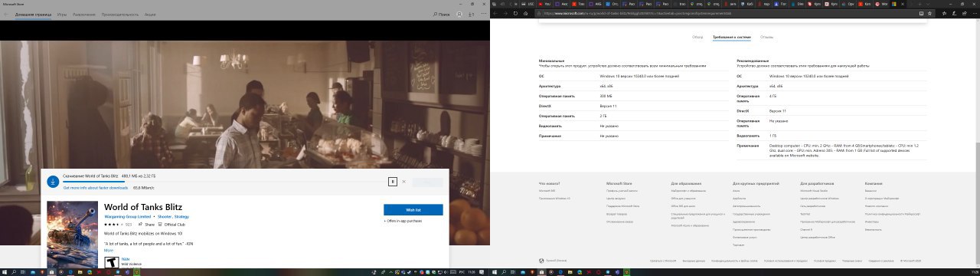The image size is (980, 276).
Task: Open Microsoft Visual Studio footer link
Action: [x=814, y=191]
